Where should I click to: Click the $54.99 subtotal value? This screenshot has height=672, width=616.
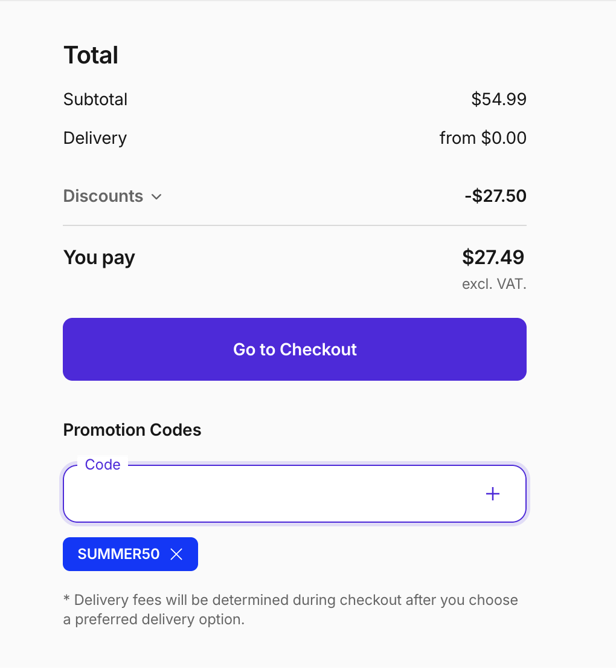point(499,99)
